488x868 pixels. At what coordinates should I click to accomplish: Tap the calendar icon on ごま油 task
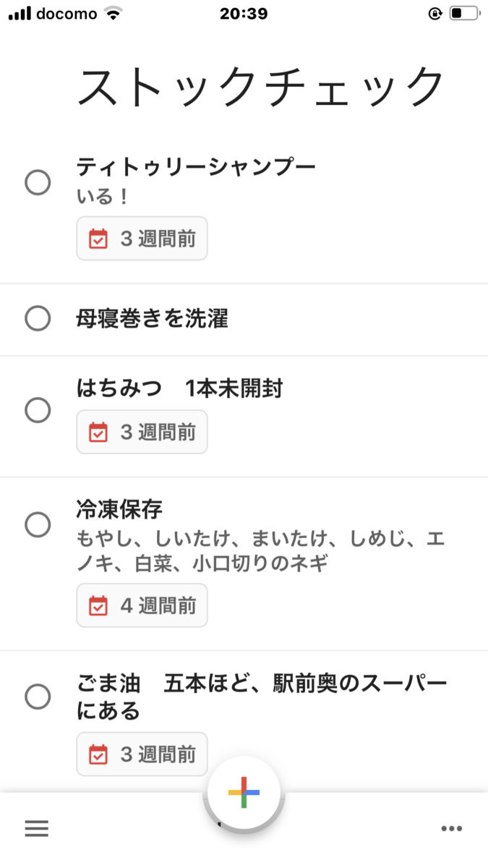[x=98, y=754]
